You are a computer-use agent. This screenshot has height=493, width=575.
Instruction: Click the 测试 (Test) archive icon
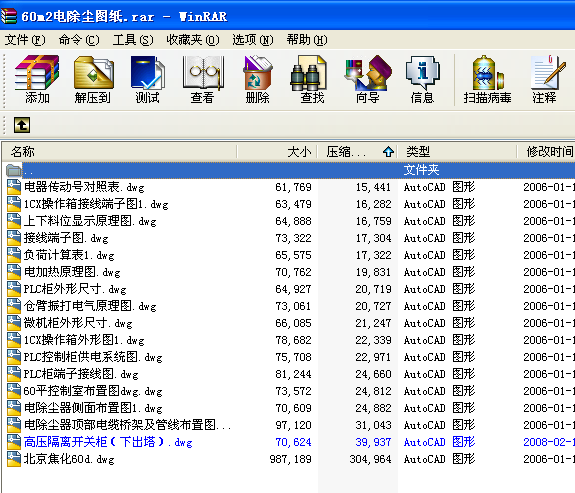pos(148,73)
